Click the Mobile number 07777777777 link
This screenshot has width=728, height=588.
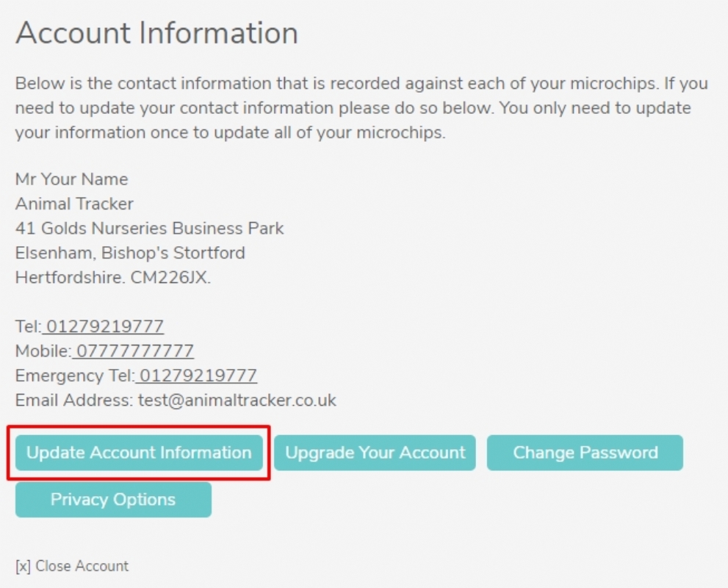134,351
